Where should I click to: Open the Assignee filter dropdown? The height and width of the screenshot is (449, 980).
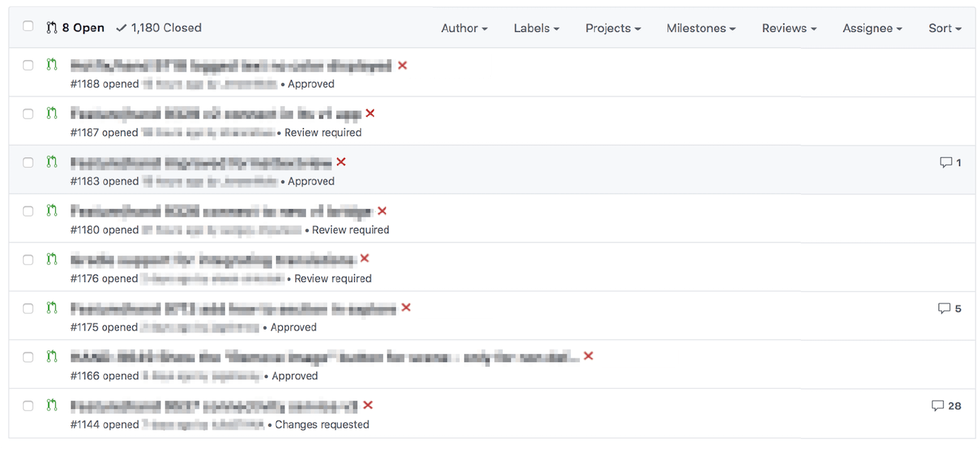click(x=872, y=28)
